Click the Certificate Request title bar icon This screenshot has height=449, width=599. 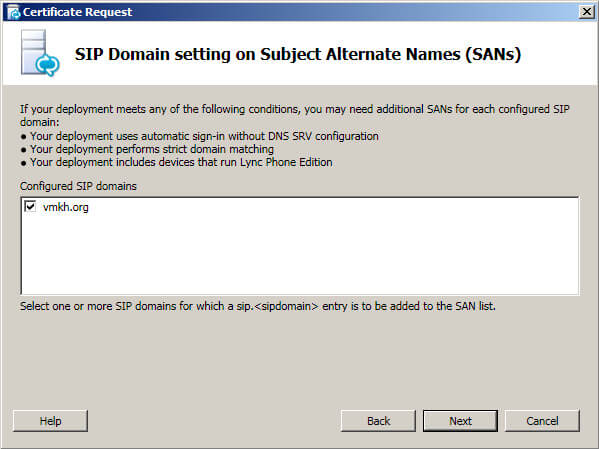[x=13, y=12]
